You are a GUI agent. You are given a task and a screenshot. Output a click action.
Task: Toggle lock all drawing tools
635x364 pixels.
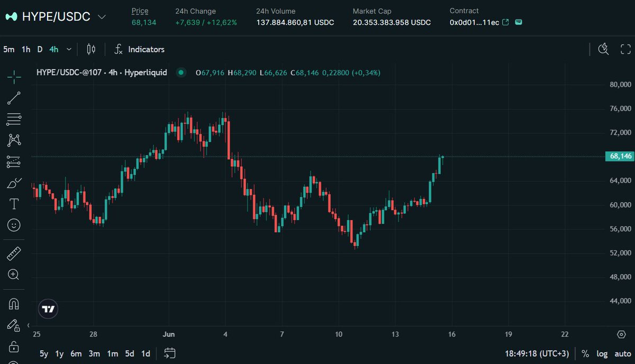coord(14,347)
